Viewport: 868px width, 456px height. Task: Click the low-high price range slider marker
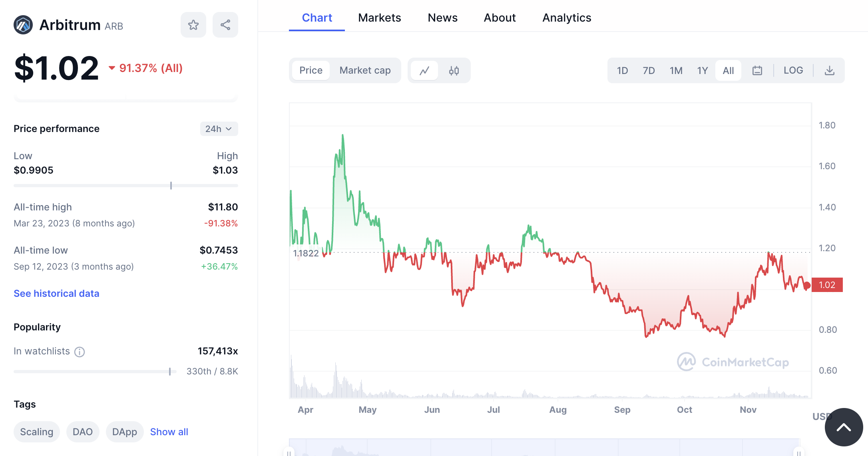click(x=171, y=186)
